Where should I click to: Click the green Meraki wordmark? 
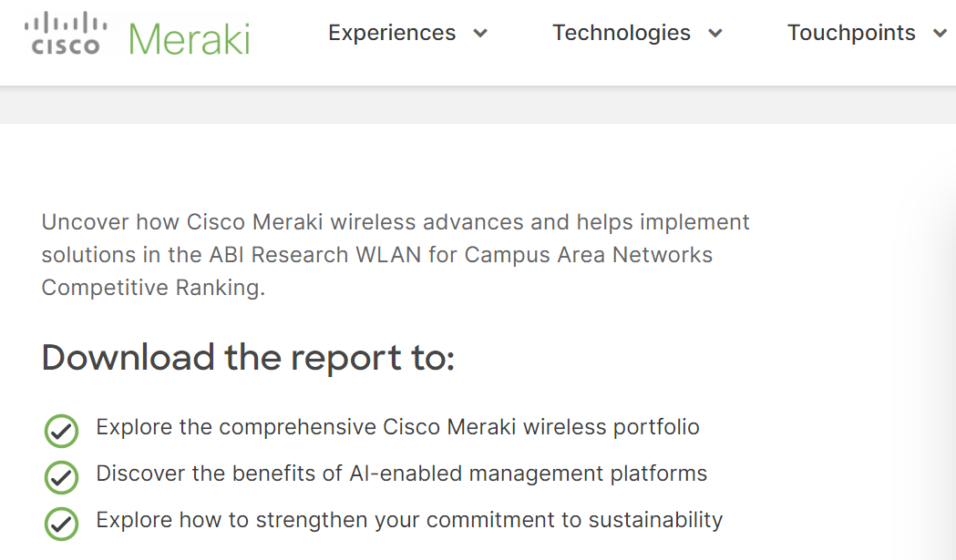click(189, 38)
